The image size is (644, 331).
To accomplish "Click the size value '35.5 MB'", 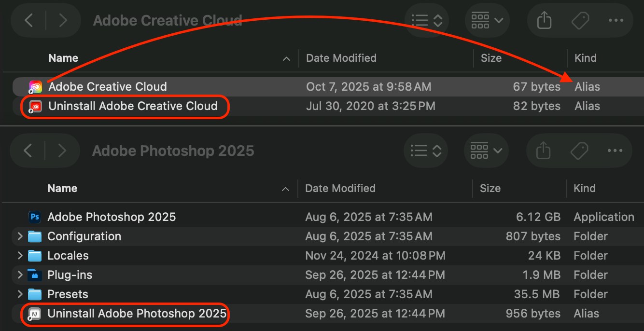I will click(537, 294).
